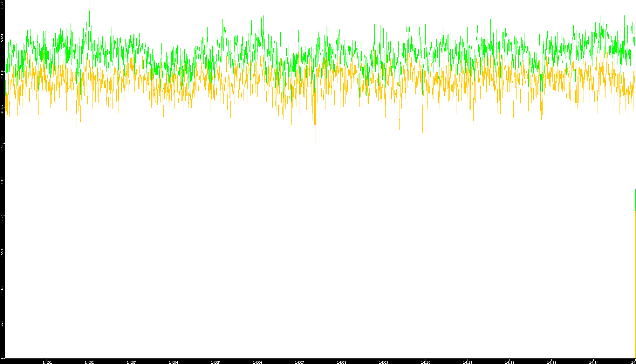Click the 3982 value axis label
Screen dimensions: 636x364
(2, 145)
